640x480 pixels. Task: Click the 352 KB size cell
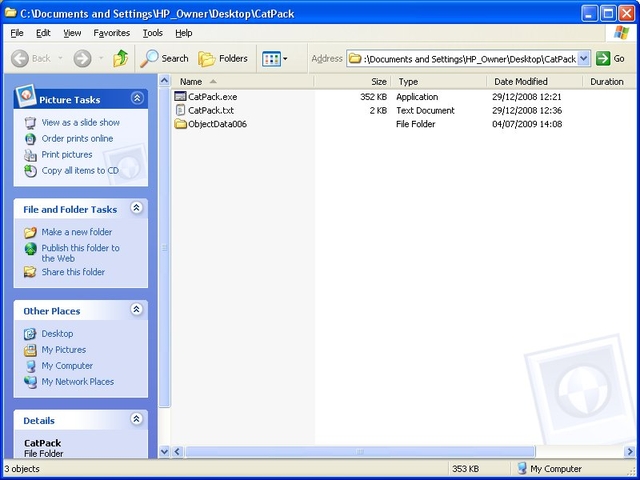pos(373,97)
